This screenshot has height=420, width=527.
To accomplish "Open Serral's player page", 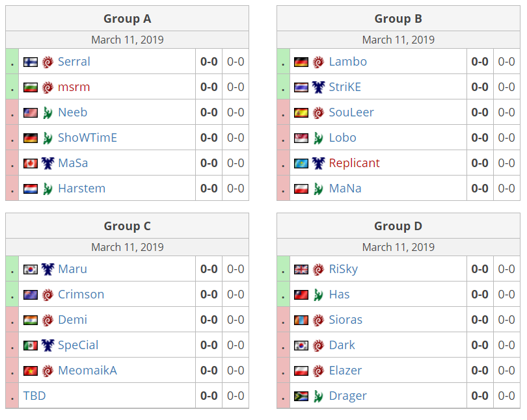I will pyautogui.click(x=74, y=62).
